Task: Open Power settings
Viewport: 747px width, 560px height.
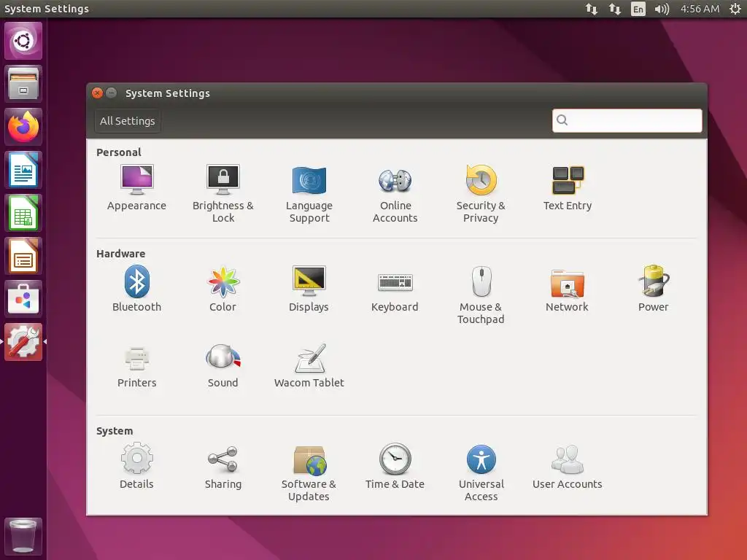Action: (x=653, y=289)
